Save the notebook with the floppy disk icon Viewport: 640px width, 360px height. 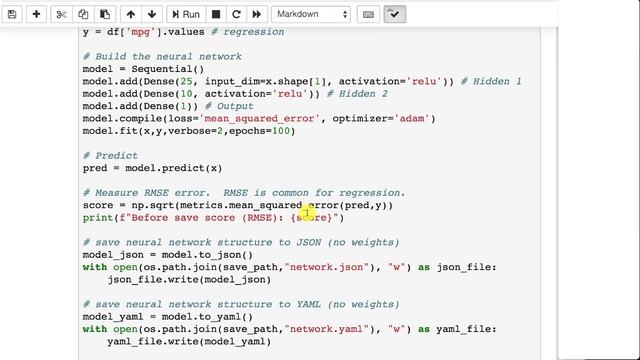[12, 14]
